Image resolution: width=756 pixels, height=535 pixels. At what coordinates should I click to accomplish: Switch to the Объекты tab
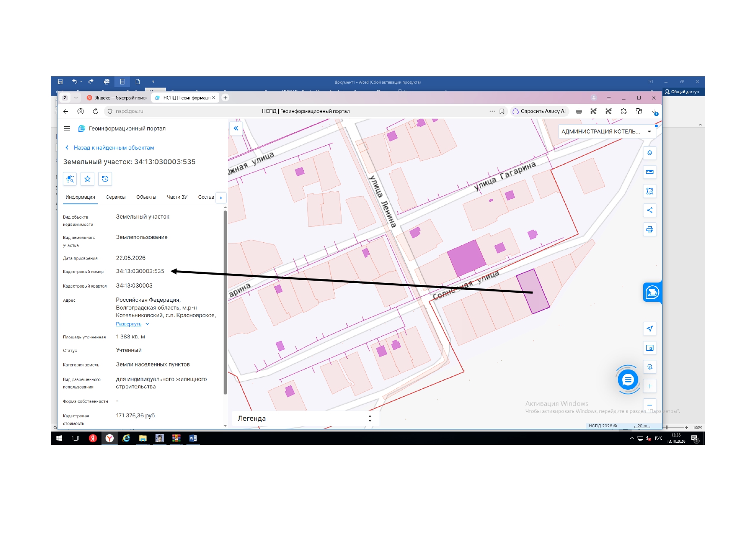coord(146,197)
